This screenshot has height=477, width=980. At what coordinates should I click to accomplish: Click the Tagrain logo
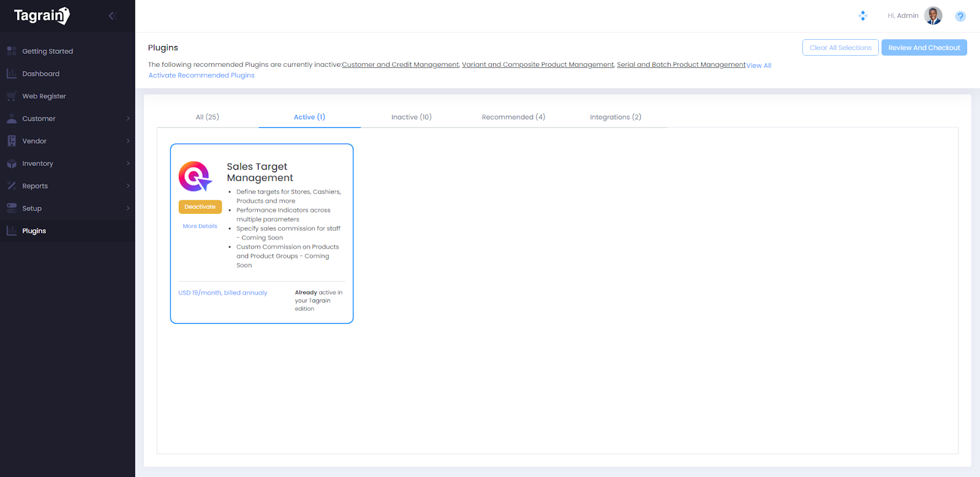click(42, 15)
